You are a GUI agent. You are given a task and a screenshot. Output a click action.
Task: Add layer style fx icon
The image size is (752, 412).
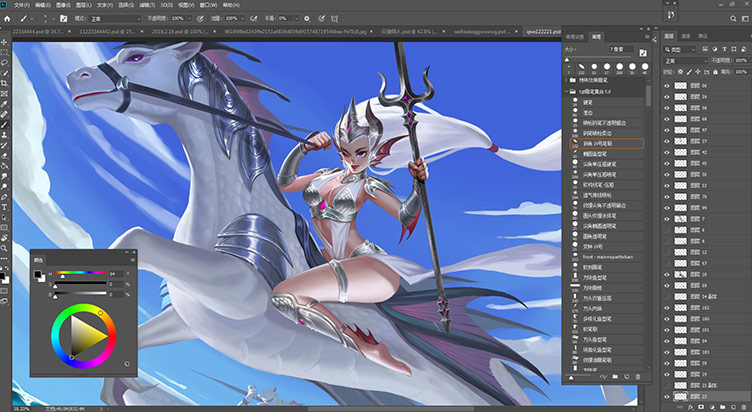[x=691, y=407]
